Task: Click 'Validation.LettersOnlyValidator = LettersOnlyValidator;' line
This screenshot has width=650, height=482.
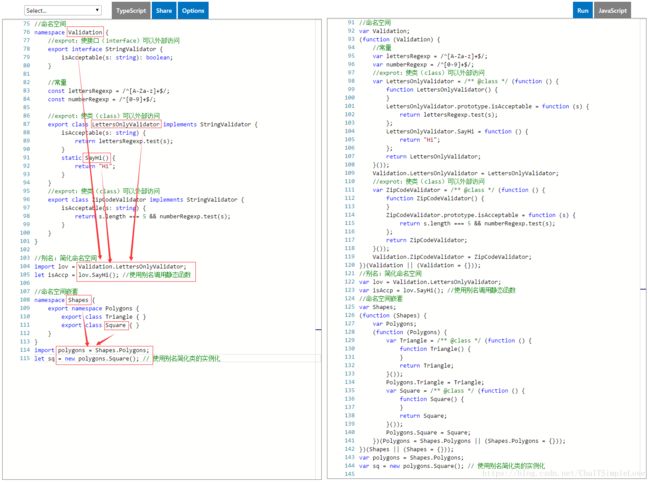Action: [x=466, y=173]
